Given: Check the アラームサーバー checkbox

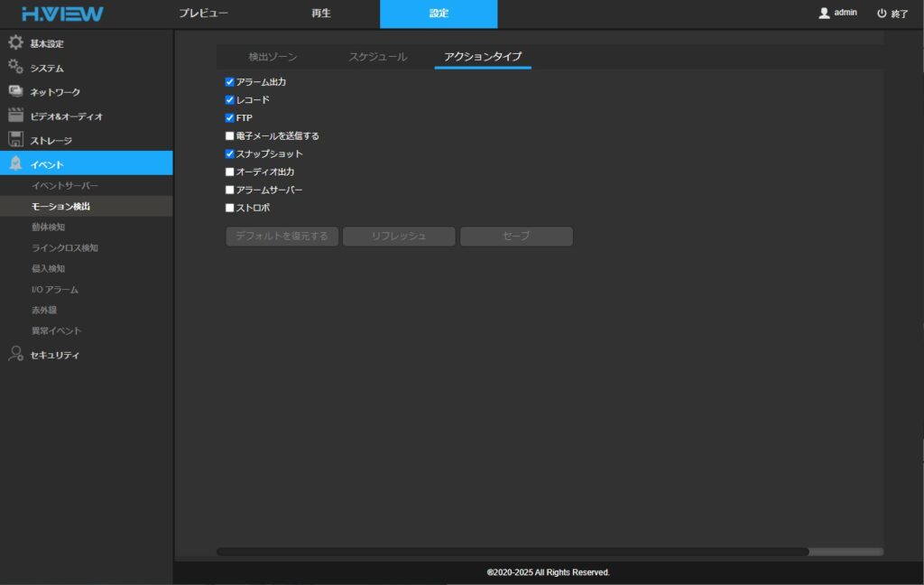Looking at the screenshot, I should [x=230, y=190].
